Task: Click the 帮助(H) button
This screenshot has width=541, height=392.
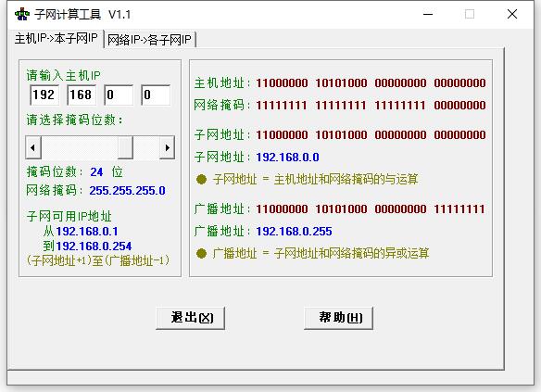Action: point(338,318)
